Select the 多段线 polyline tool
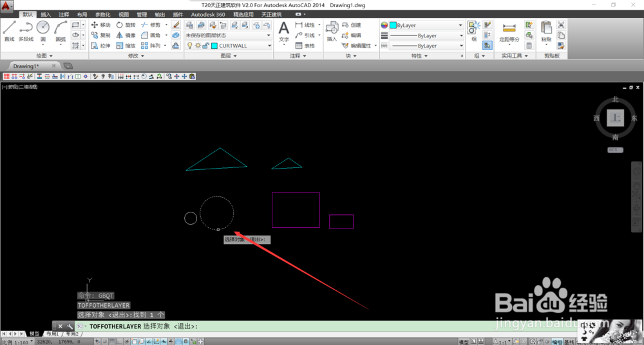This screenshot has width=644, height=345. (26, 31)
